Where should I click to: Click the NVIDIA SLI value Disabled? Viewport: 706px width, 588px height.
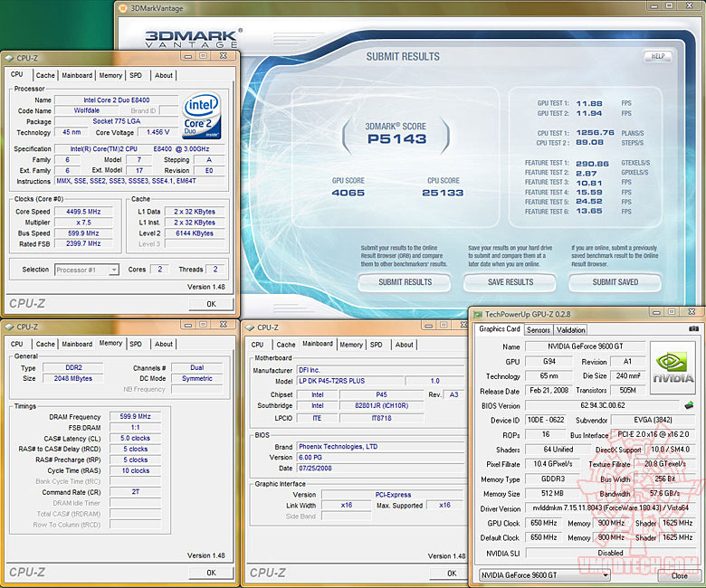610,553
